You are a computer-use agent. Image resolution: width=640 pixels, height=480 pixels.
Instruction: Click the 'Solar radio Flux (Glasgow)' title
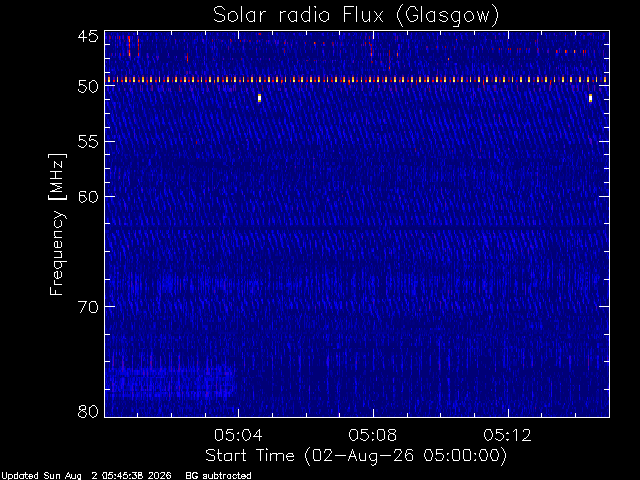pos(356,15)
